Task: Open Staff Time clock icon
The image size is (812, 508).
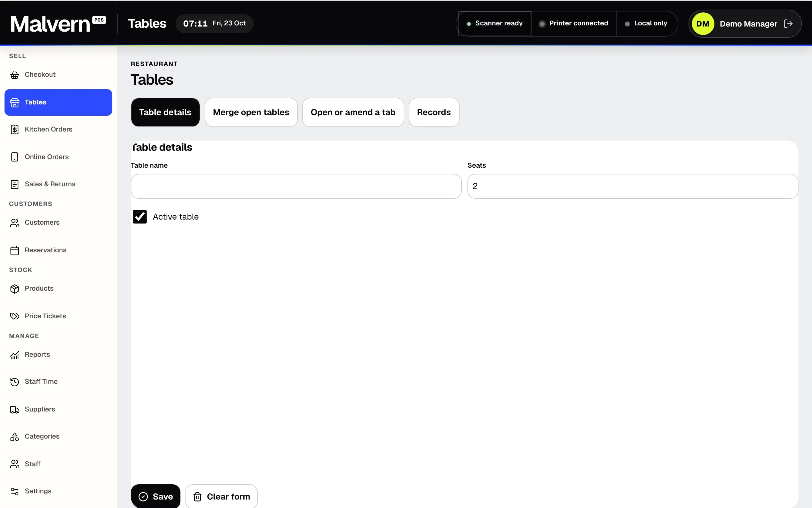Action: pos(14,382)
